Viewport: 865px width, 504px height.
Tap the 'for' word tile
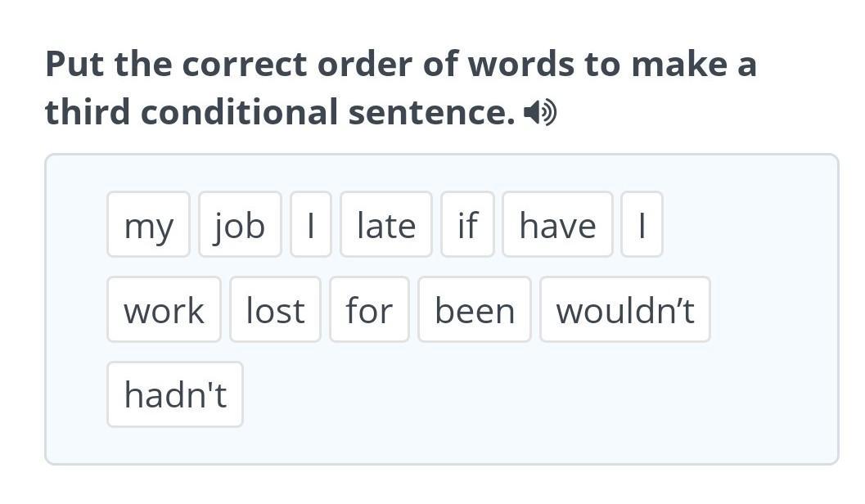tap(369, 309)
